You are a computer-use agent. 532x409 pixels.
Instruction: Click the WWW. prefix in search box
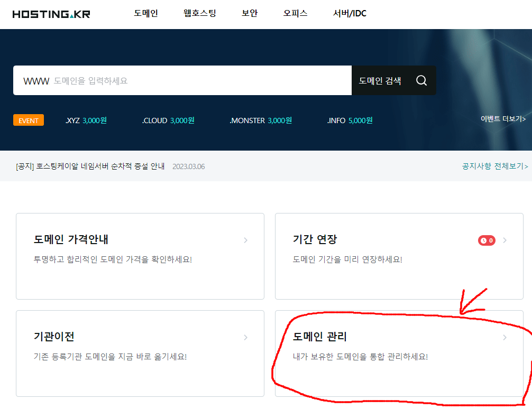[x=36, y=81]
